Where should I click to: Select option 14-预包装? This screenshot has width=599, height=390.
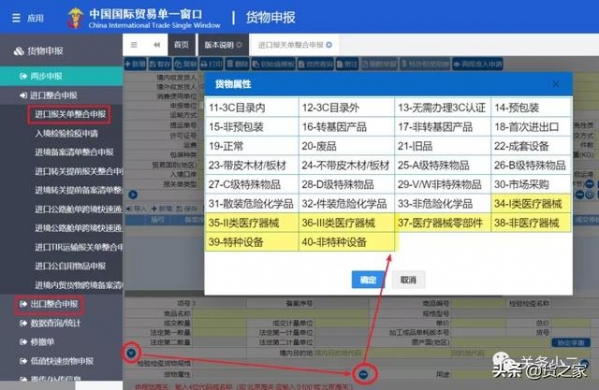531,107
